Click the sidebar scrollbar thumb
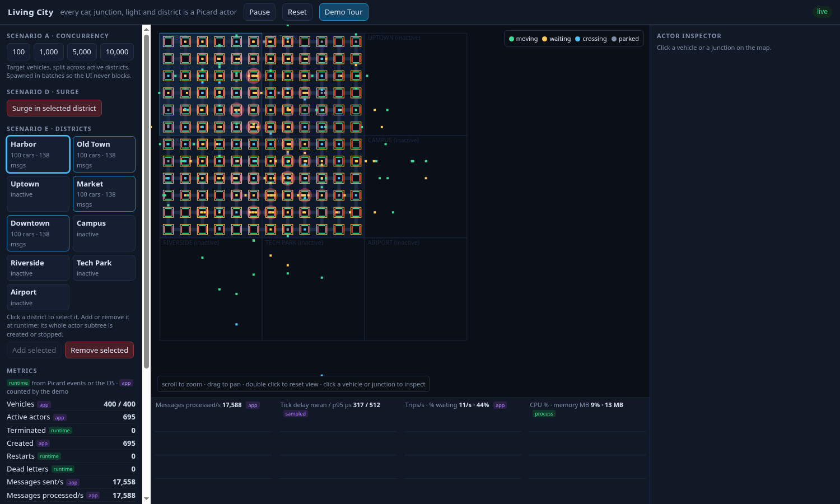 click(x=146, y=202)
